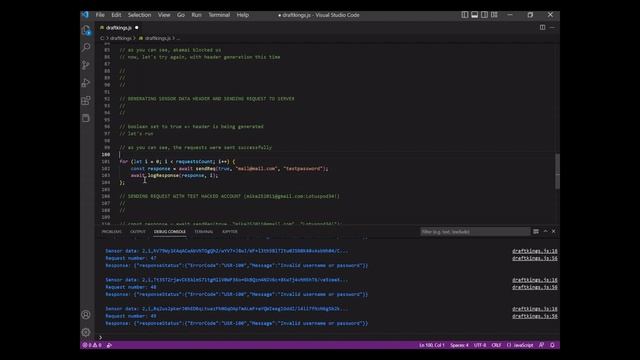Expand the trailing ellipsis breadcrumb
Image resolution: width=640 pixels, height=360 pixels.
(x=178, y=38)
